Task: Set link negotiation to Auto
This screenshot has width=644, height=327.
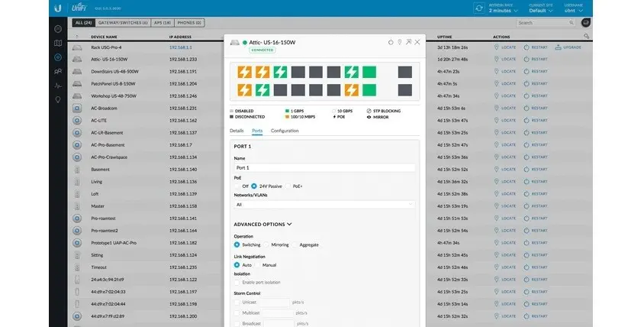Action: pyautogui.click(x=237, y=265)
